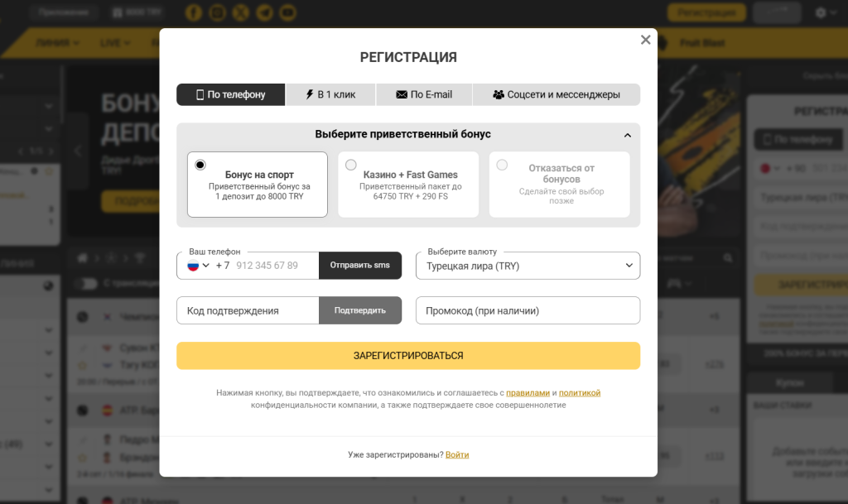Close the registration dialog with X

coord(645,40)
